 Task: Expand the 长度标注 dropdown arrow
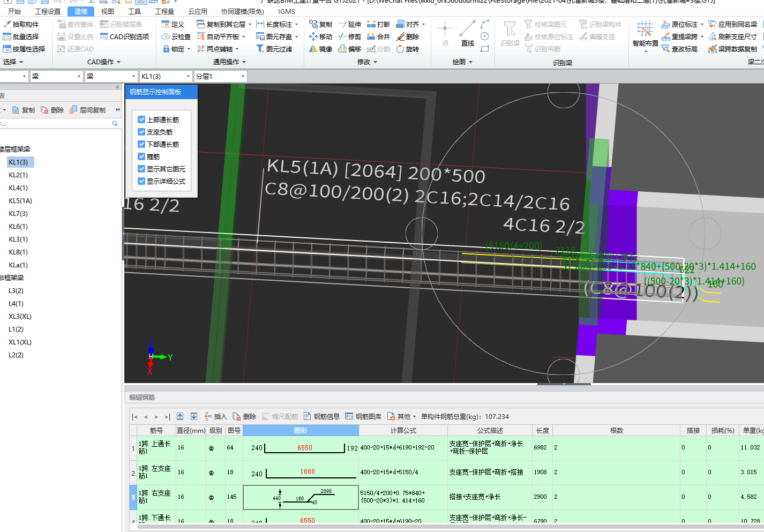coord(296,24)
